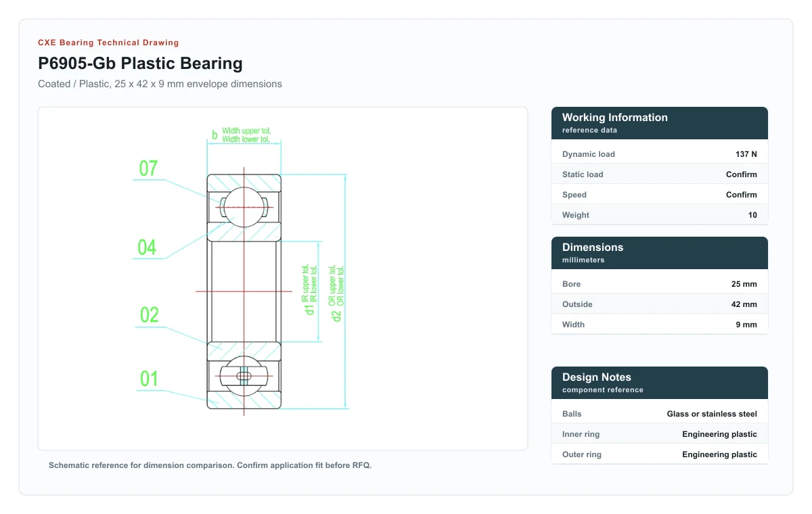
Task: Click the d1 inner ring dimension label
Action: pyautogui.click(x=310, y=310)
